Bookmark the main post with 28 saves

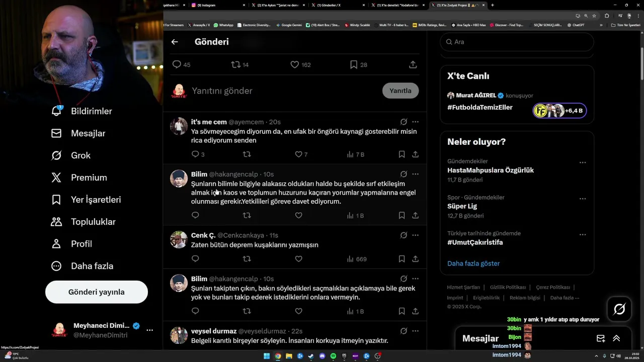pos(358,64)
